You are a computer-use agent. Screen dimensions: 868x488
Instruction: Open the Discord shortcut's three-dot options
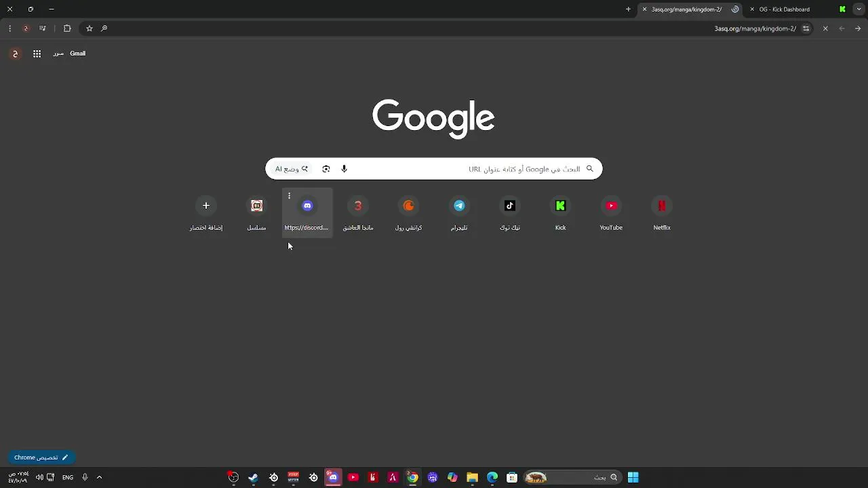(x=289, y=196)
